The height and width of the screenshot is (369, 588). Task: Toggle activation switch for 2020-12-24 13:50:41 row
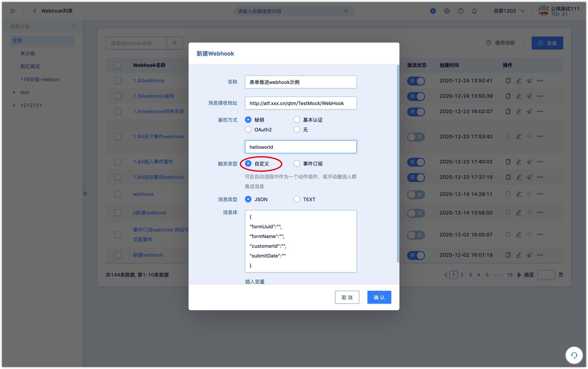pyautogui.click(x=416, y=81)
